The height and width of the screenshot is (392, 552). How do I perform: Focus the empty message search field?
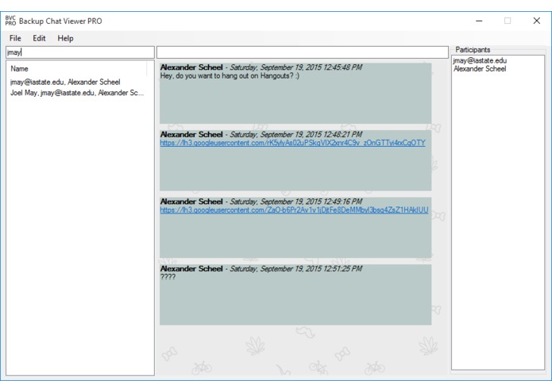[x=303, y=52]
